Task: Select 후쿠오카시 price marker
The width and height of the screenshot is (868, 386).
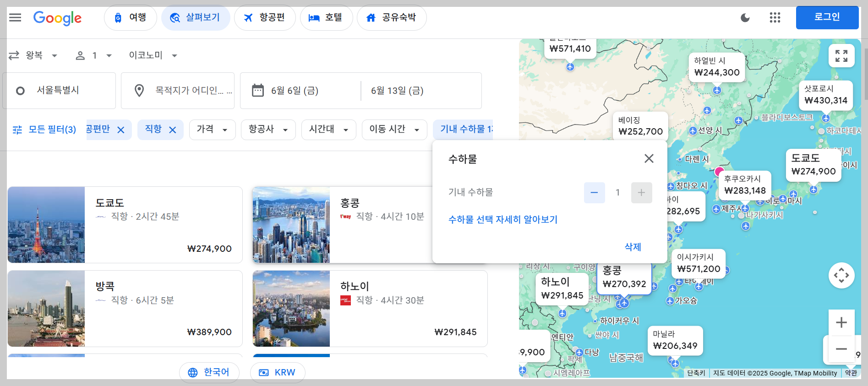Action: [x=745, y=185]
